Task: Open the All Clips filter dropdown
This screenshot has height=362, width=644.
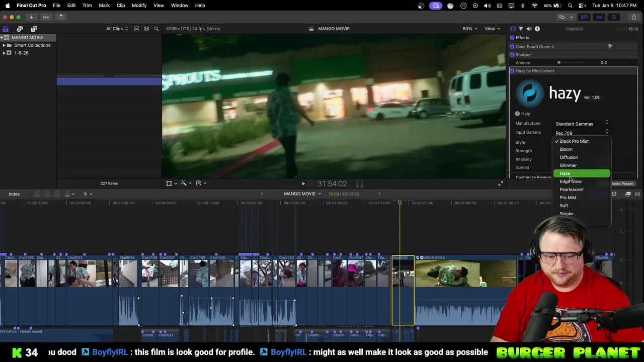Action: [117, 29]
